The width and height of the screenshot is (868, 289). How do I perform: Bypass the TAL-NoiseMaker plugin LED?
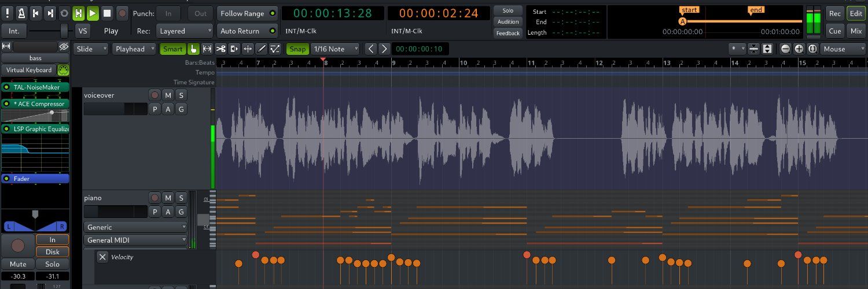point(7,87)
